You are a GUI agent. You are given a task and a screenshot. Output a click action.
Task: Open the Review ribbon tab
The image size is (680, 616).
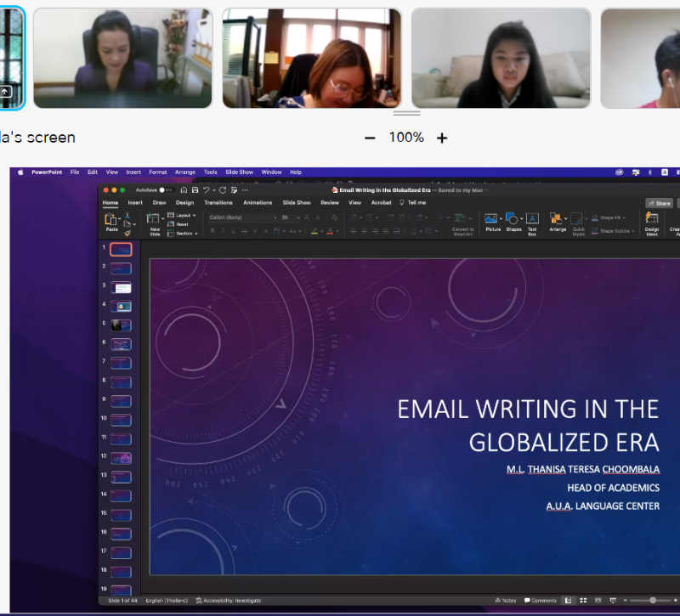coord(330,202)
